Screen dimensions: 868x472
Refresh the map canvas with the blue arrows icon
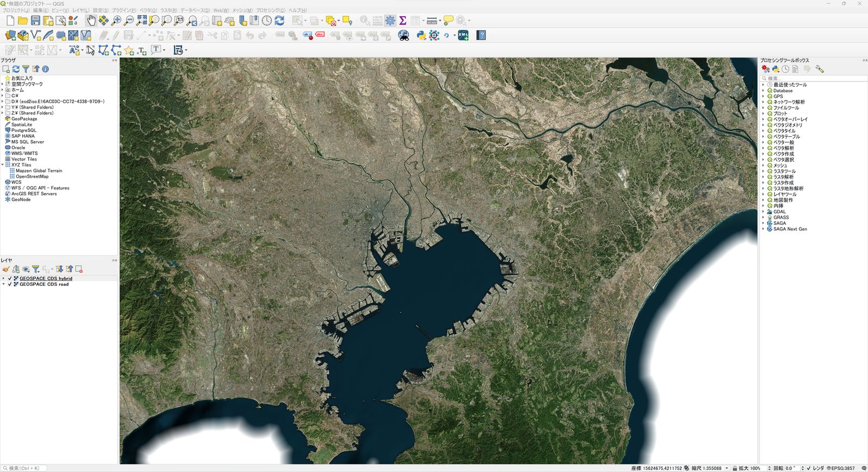point(279,21)
